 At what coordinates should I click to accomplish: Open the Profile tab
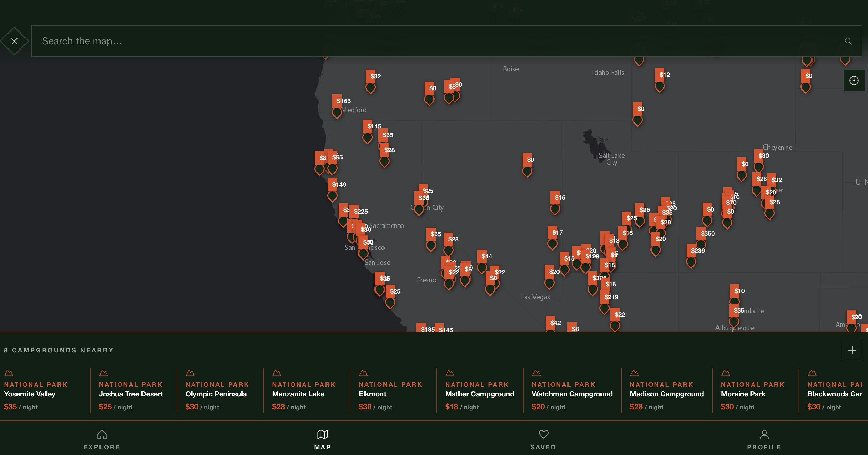764,440
